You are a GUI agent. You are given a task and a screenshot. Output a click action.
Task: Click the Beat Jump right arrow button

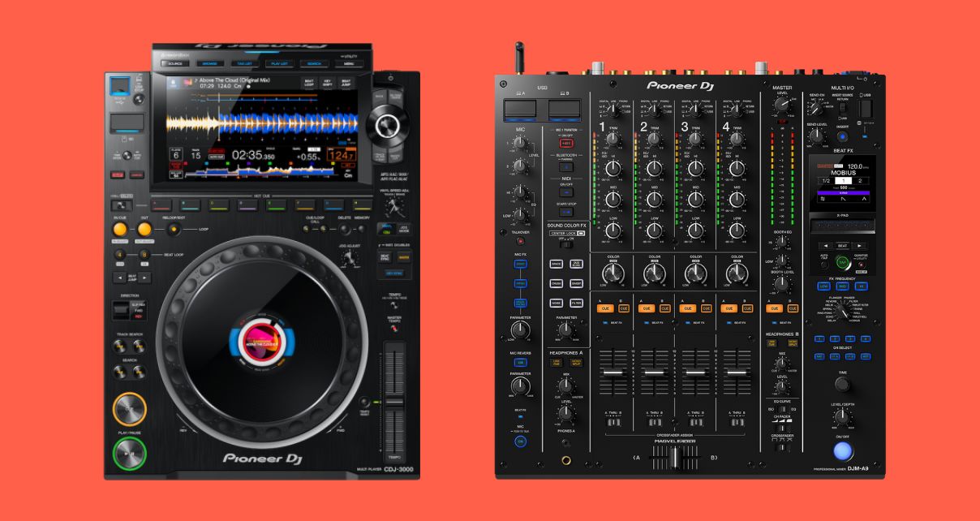point(145,278)
